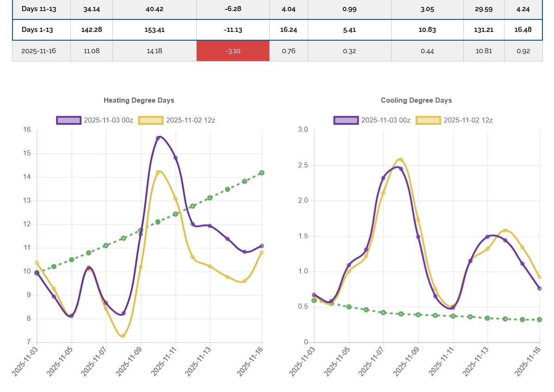Hide 2025-11-03 00z series via Cooling legend label
Screen dimensions: 554x392
386,120
